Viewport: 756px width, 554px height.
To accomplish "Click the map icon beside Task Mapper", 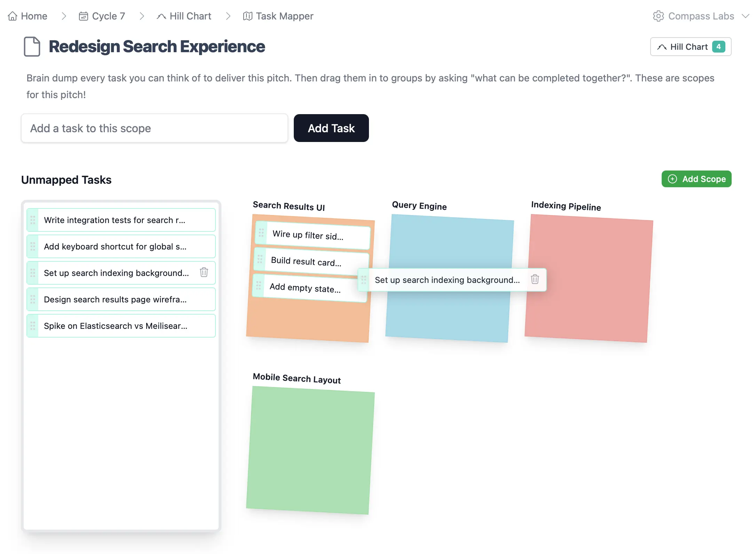I will pyautogui.click(x=247, y=16).
